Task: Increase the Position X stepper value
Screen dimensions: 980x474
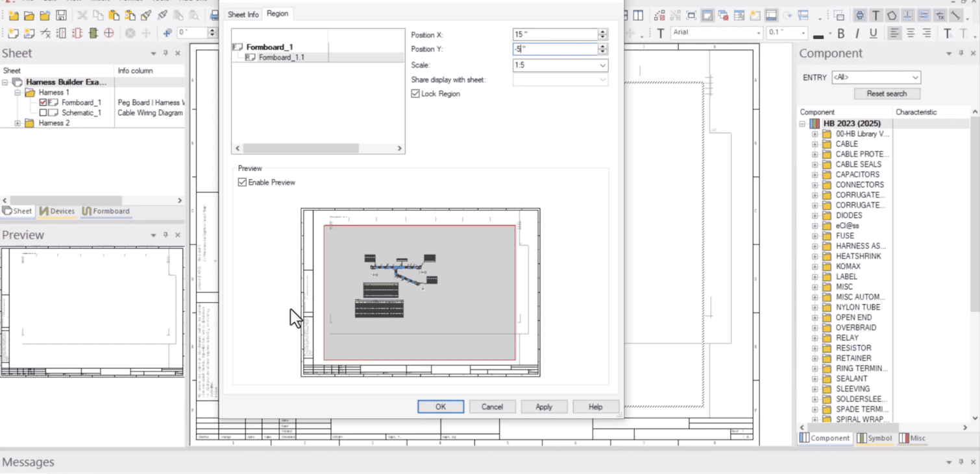Action: (603, 32)
